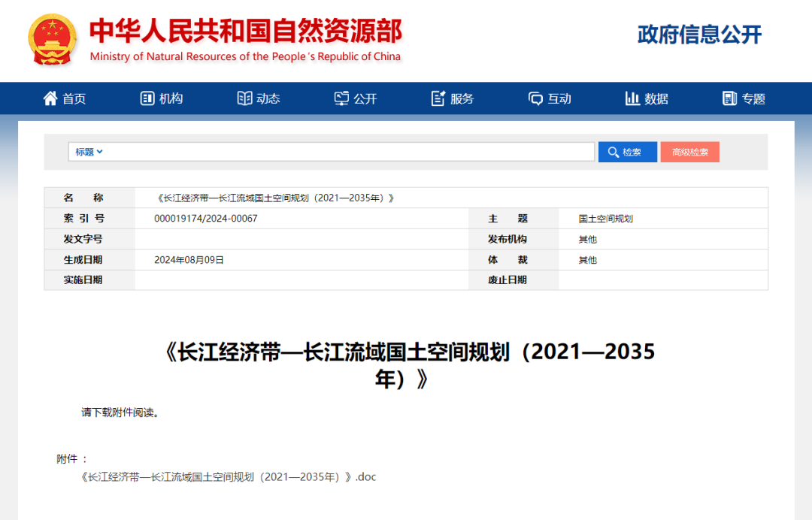812x520 pixels.
Task: Click the 高级检索 advanced search button
Action: pyautogui.click(x=689, y=151)
